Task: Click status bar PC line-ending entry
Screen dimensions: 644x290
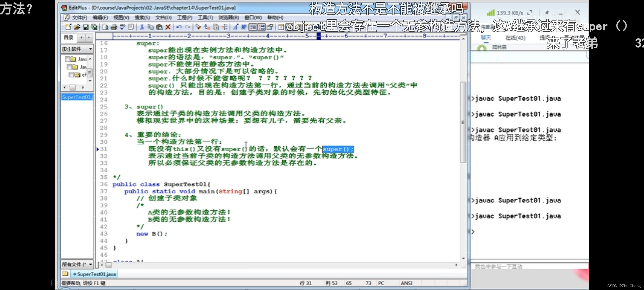Action: [x=381, y=283]
